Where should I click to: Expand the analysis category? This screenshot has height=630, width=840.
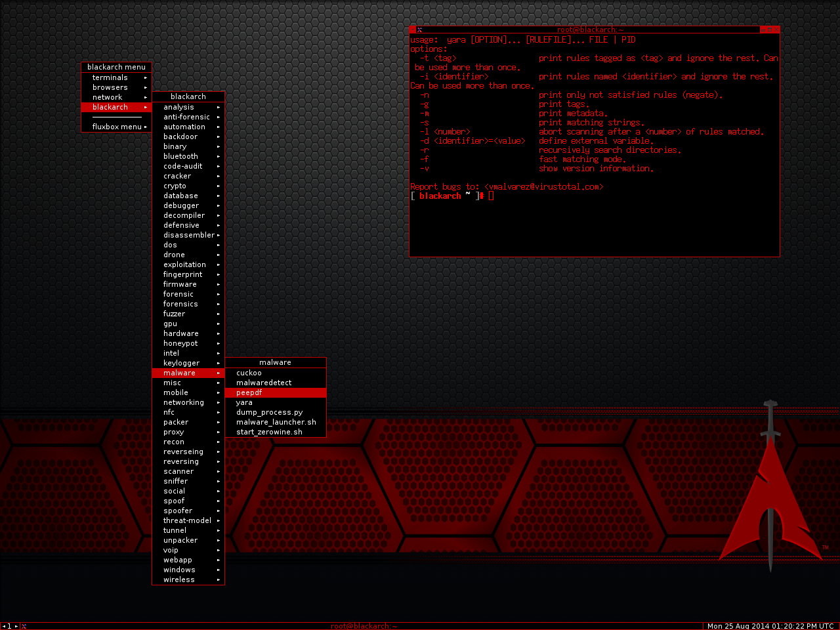click(188, 107)
